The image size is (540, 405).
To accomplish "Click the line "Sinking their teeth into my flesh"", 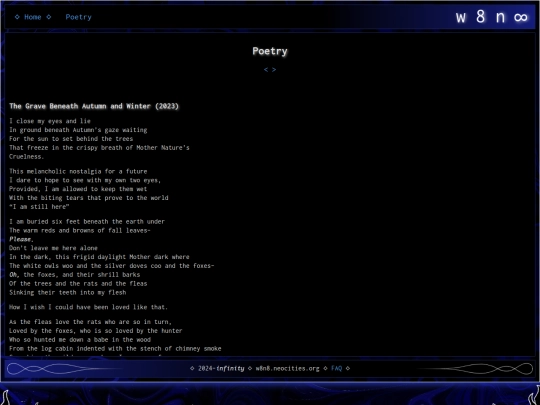I will pyautogui.click(x=68, y=293).
